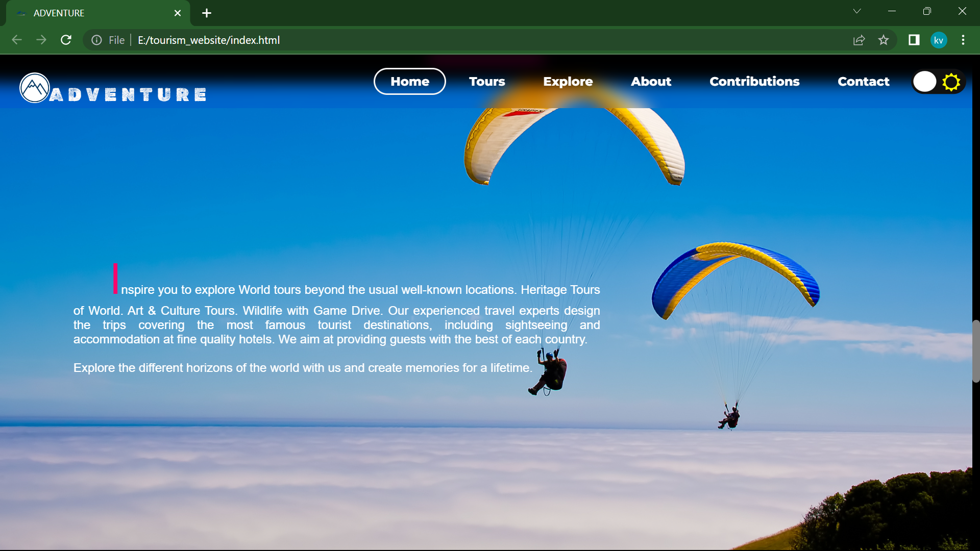This screenshot has height=551, width=980.
Task: Click the kv profile avatar icon
Action: [x=939, y=40]
